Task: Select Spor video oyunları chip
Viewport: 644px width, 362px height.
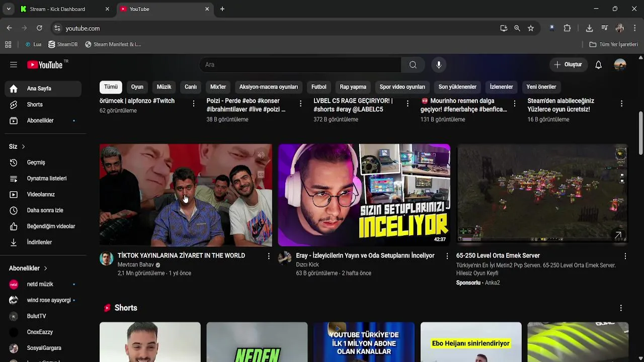Action: point(403,87)
